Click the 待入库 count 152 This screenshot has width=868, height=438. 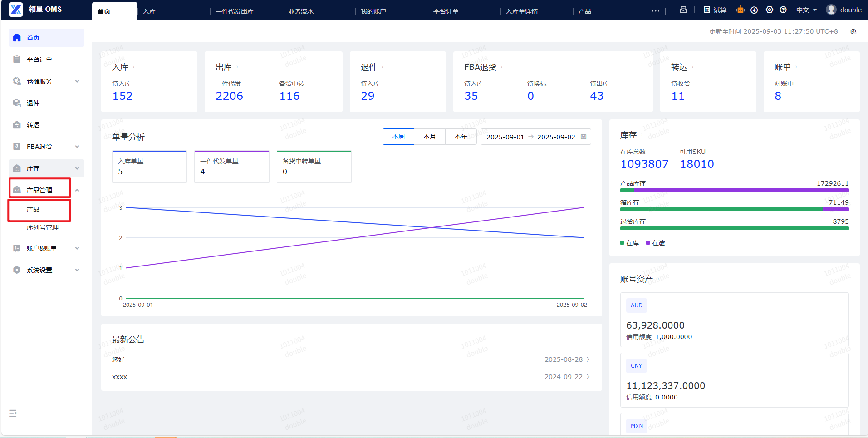[123, 96]
